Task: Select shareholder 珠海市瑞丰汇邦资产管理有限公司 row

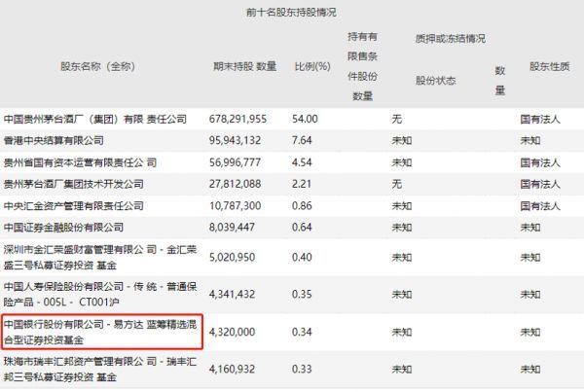Action: pyautogui.click(x=100, y=370)
